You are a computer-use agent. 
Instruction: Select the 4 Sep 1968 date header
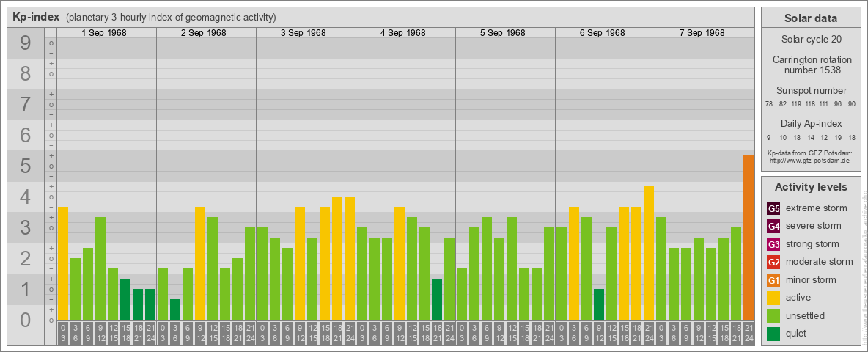coord(403,33)
